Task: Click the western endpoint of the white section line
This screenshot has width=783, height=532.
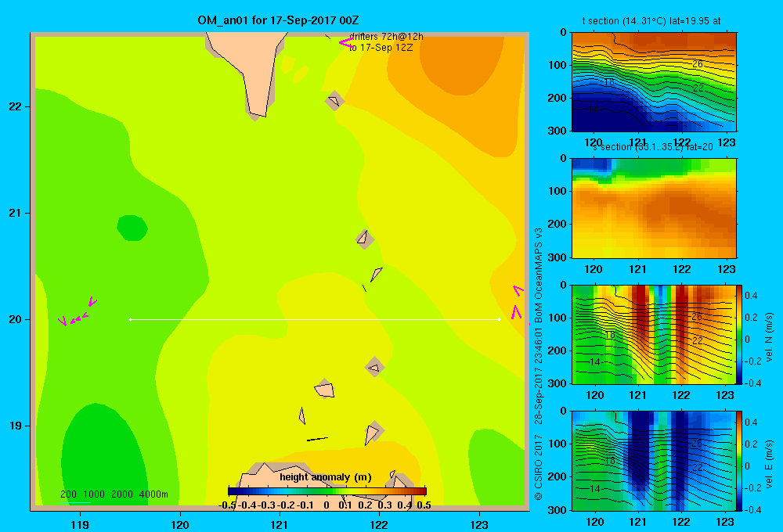Action: click(130, 319)
